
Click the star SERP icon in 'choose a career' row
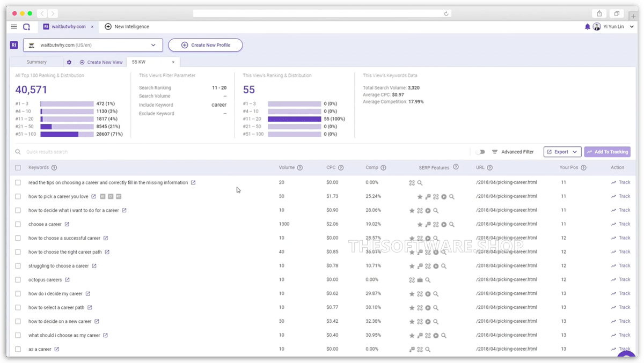pos(420,225)
